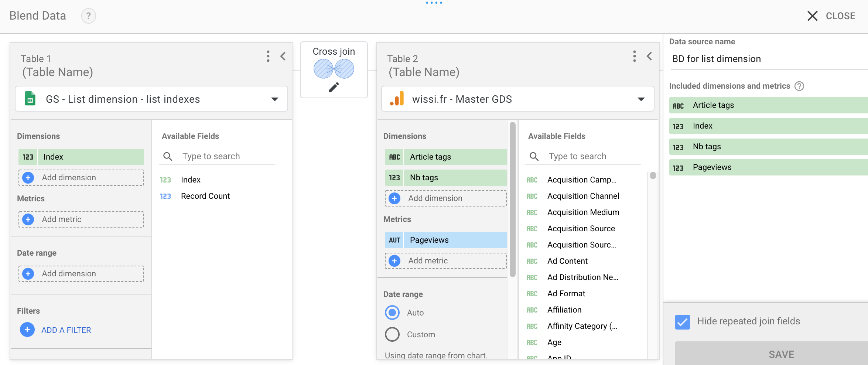Click ABC type icon beside Ad Content
The width and height of the screenshot is (868, 365).
click(532, 261)
